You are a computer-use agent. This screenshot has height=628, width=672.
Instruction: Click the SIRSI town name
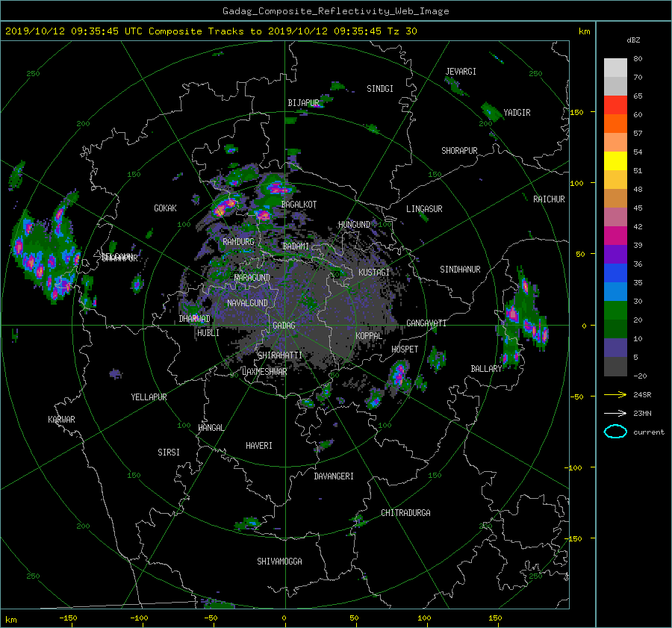pos(169,453)
